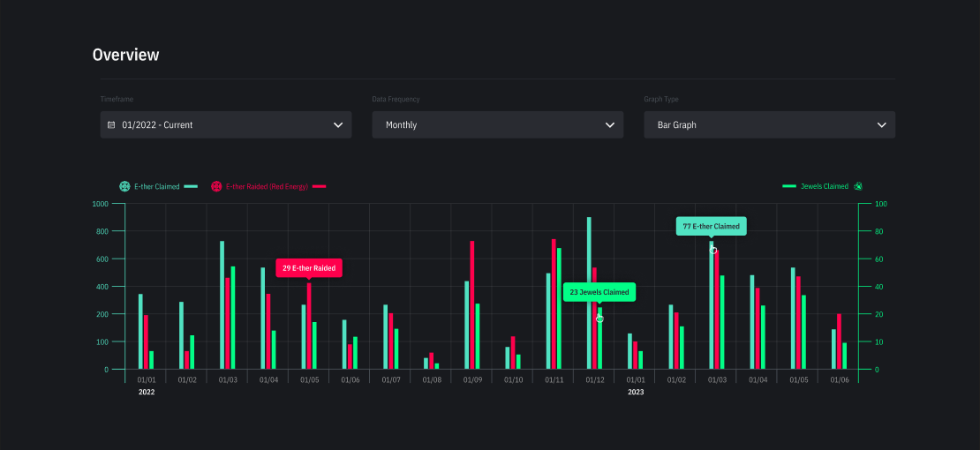980x450 pixels.
Task: Click the red E-ther Raided legend swatch line
Action: [x=320, y=186]
